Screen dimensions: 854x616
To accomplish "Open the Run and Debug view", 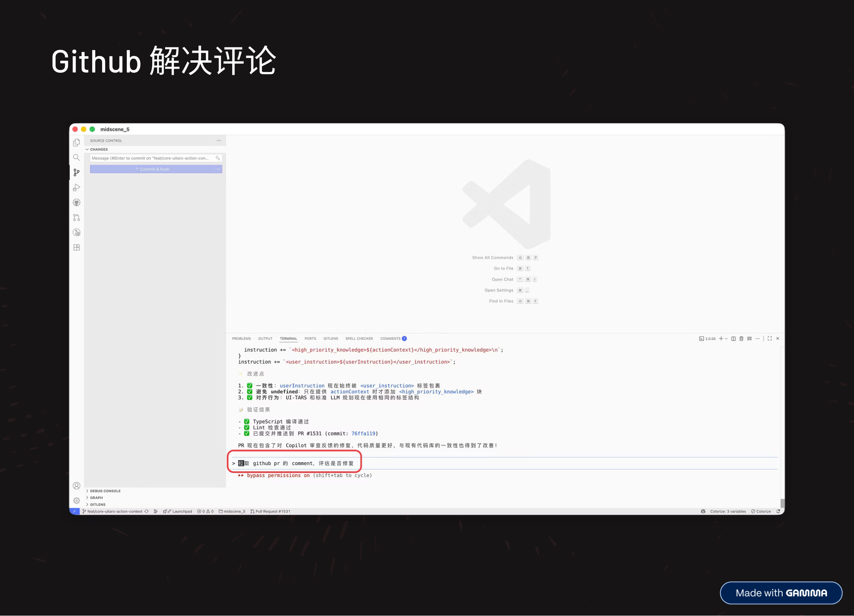I will click(77, 187).
